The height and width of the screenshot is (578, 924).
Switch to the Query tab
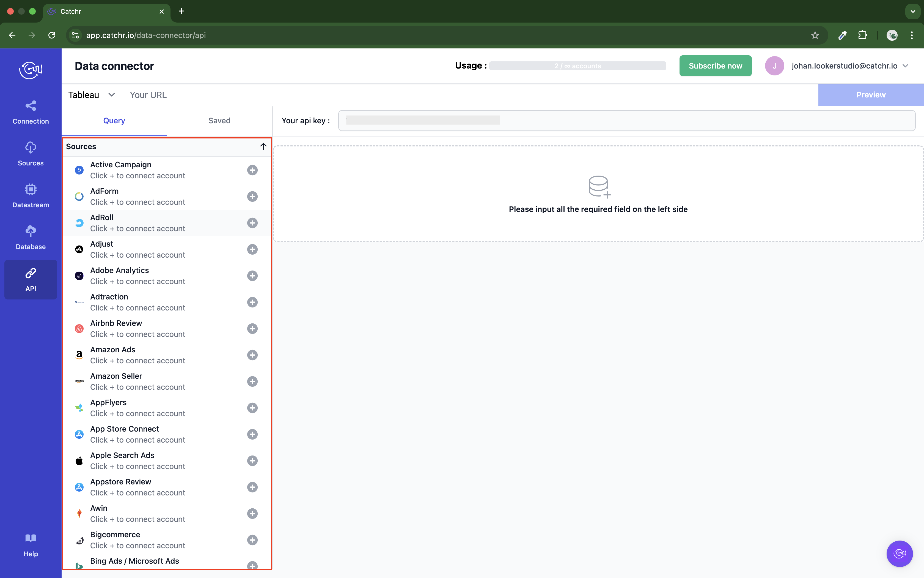tap(114, 121)
